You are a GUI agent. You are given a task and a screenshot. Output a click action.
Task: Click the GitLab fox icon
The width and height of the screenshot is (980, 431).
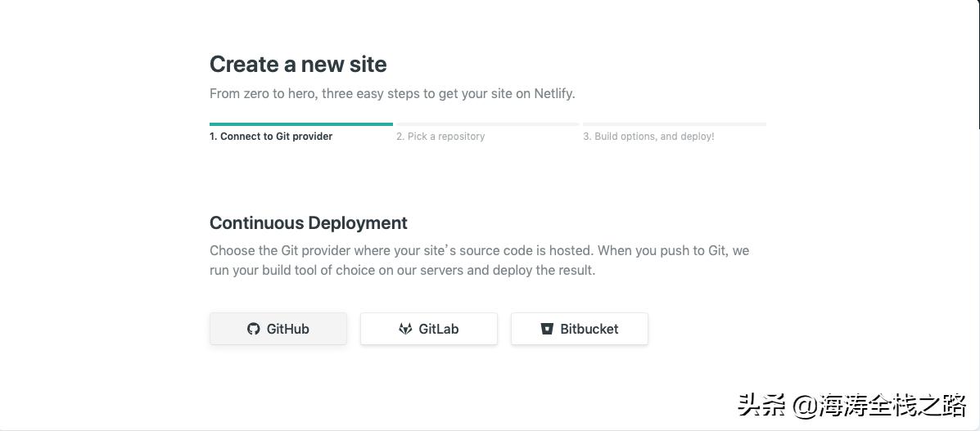(x=405, y=329)
